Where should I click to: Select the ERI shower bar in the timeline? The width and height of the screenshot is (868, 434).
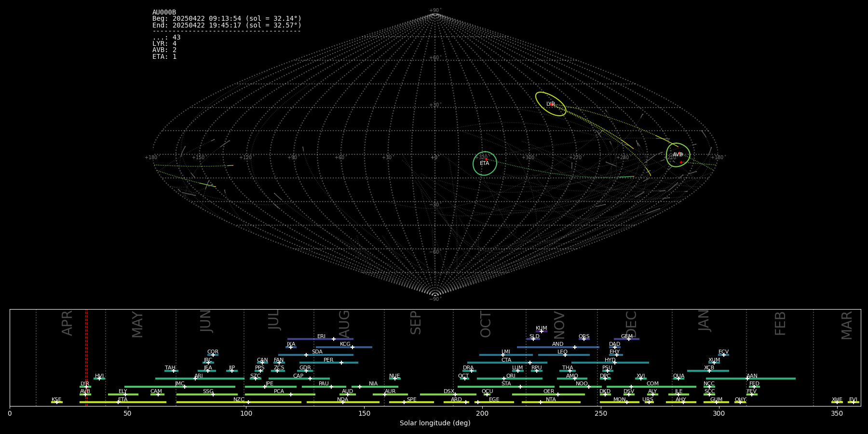[320, 339]
